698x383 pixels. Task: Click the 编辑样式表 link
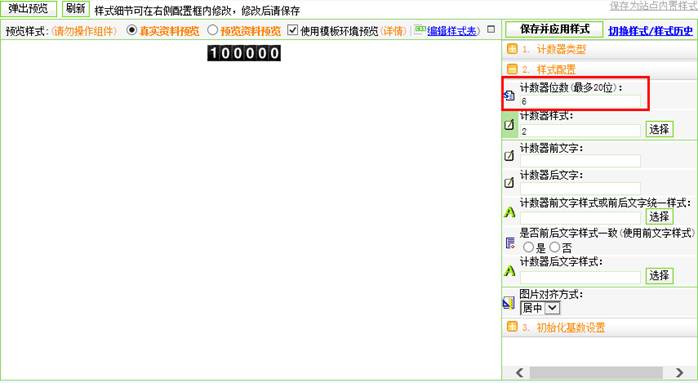(x=452, y=31)
